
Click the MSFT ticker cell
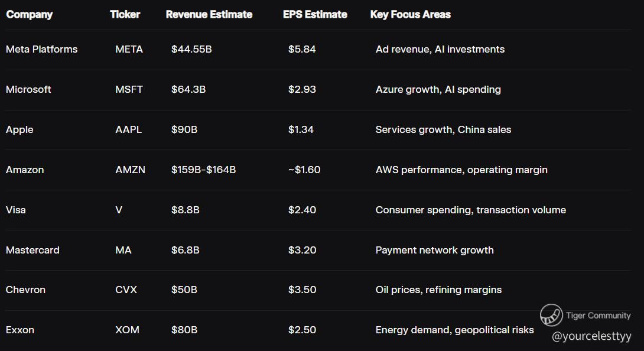coord(129,89)
